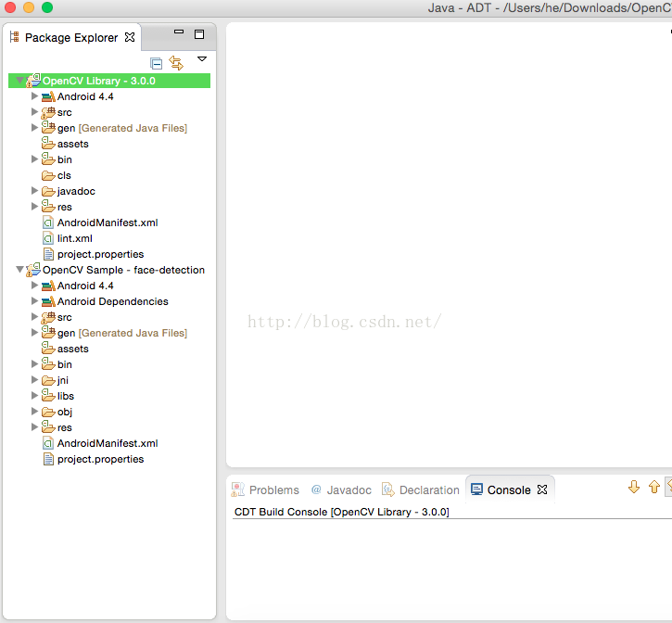The width and height of the screenshot is (672, 623).
Task: Select assets folder icon in OpenCV Library
Action: [48, 143]
